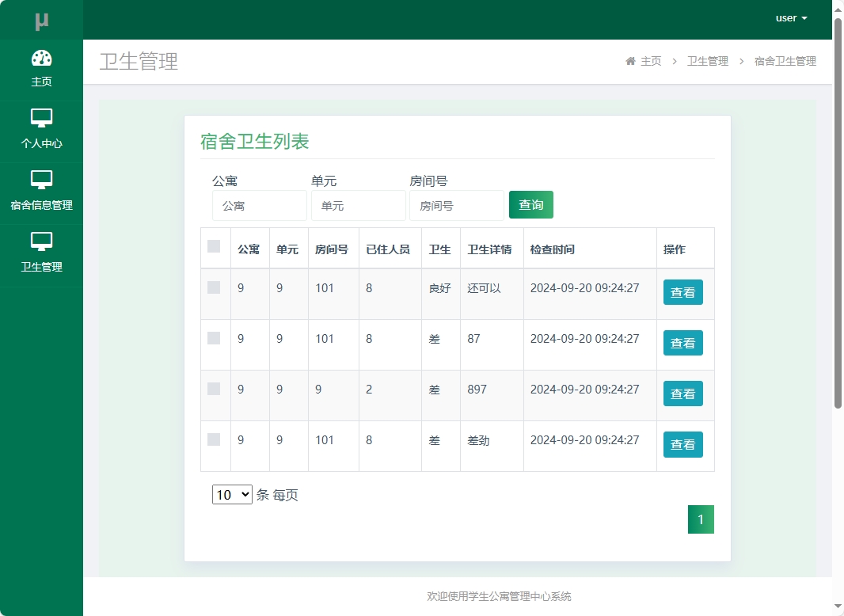The image size is (844, 616).
Task: Click the 宿舍信息管理 sidebar icon
Action: click(42, 180)
